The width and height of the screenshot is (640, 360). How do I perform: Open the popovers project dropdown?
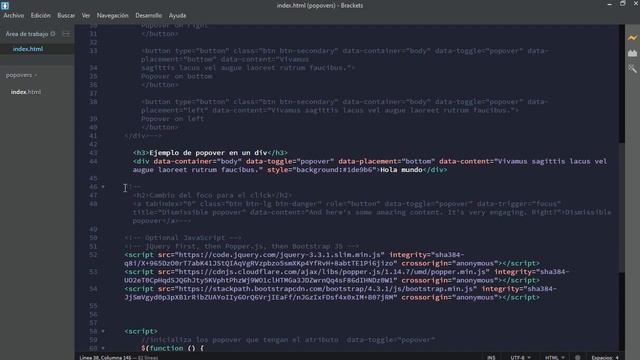21,75
